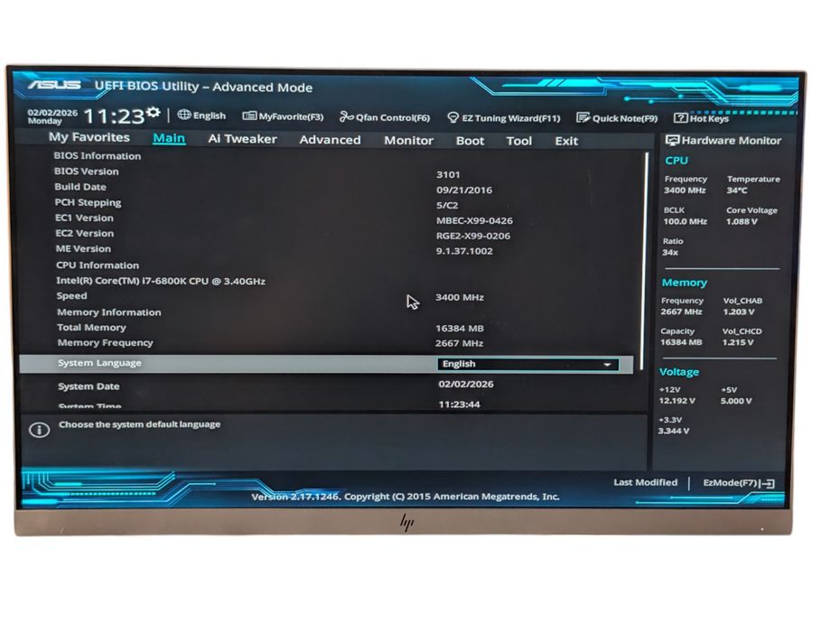Click the Memory Information heading
Screen dimensions: 840x632
tap(108, 312)
